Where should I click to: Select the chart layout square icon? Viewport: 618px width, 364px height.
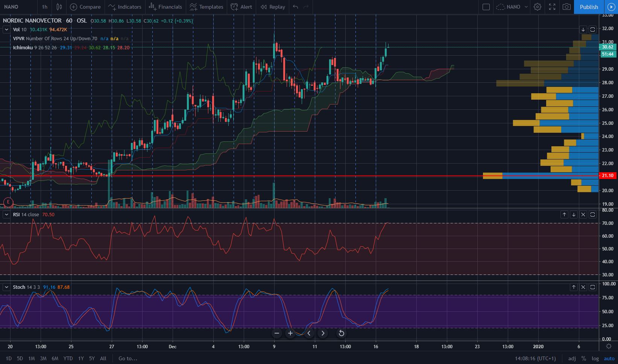[486, 7]
